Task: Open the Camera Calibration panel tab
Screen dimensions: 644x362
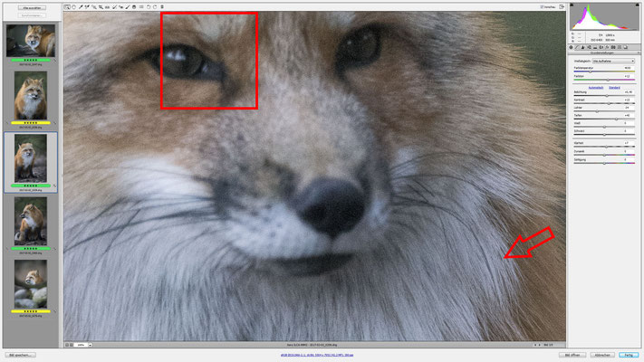Action: (x=613, y=47)
